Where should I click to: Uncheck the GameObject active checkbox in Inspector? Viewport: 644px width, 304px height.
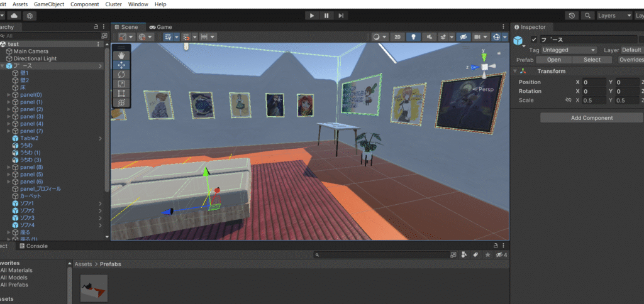tap(534, 40)
